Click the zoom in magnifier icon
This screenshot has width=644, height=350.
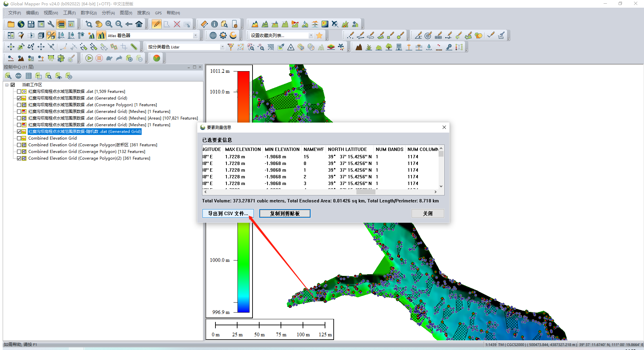pyautogui.click(x=109, y=24)
